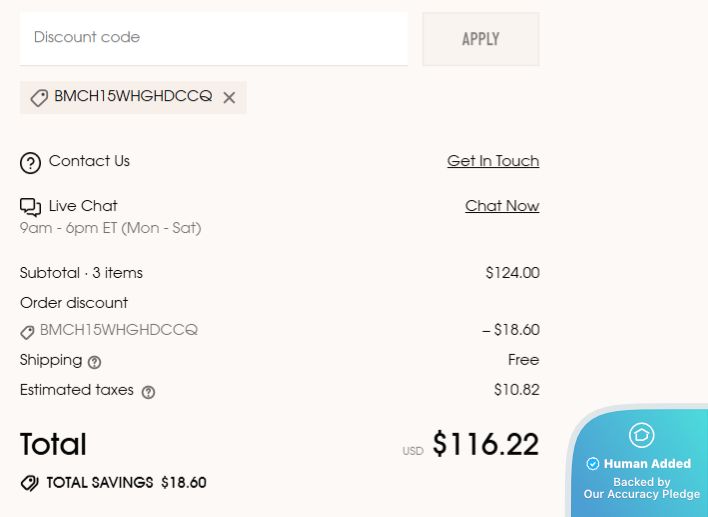Click the Shipping help question icon
Image resolution: width=708 pixels, height=517 pixels.
click(x=94, y=362)
